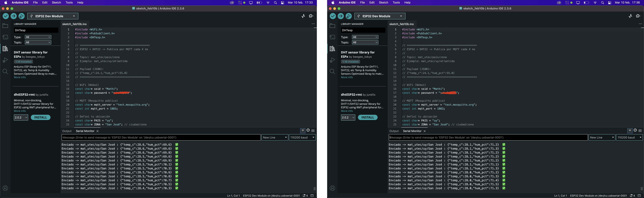Toggle bottom panel icon in left status bar
This screenshot has width=644, height=198.
[312, 195]
